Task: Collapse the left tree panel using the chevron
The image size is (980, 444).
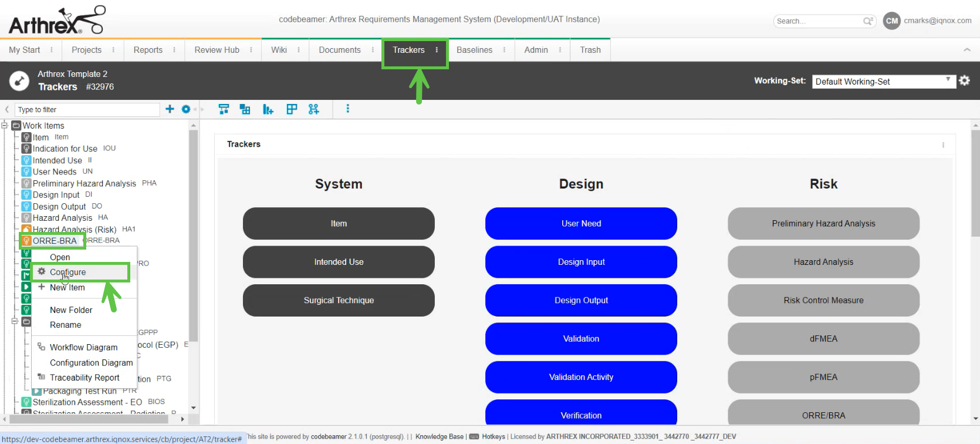Action: [x=7, y=109]
